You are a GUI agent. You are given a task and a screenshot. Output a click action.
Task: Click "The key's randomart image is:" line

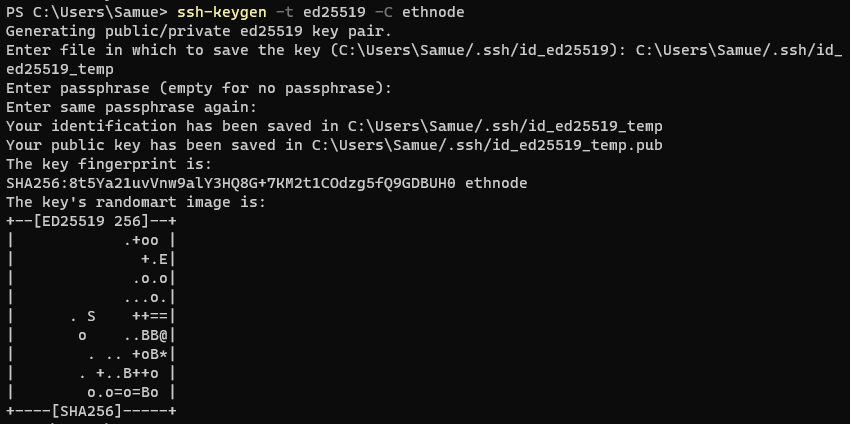click(x=135, y=202)
